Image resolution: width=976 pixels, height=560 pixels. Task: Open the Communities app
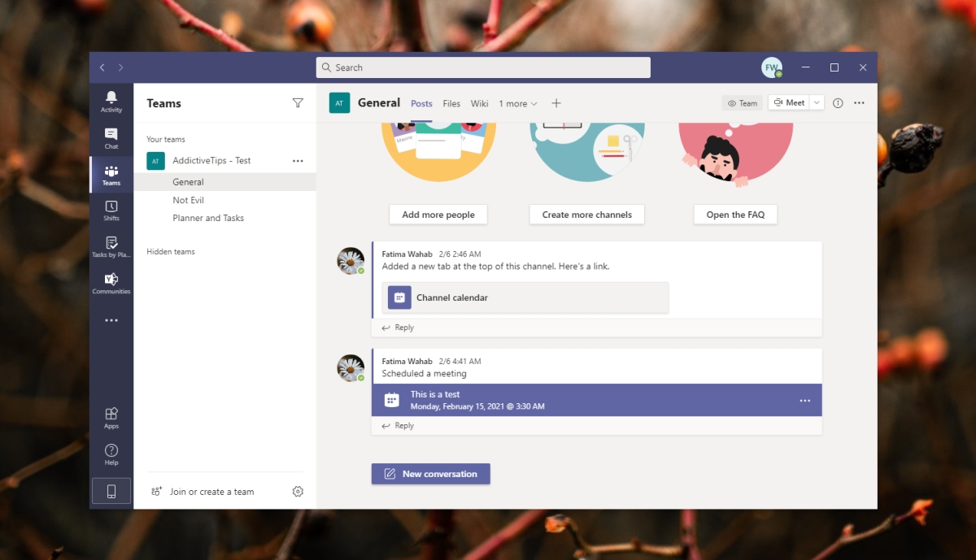point(111,284)
